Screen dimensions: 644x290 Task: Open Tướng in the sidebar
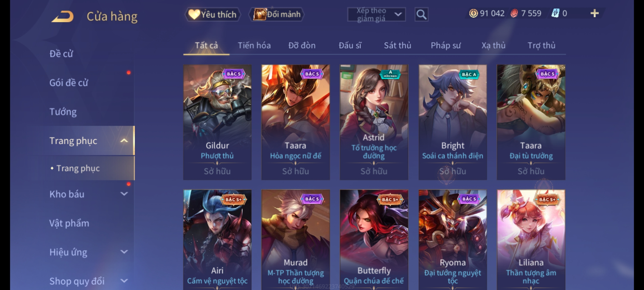pos(63,112)
